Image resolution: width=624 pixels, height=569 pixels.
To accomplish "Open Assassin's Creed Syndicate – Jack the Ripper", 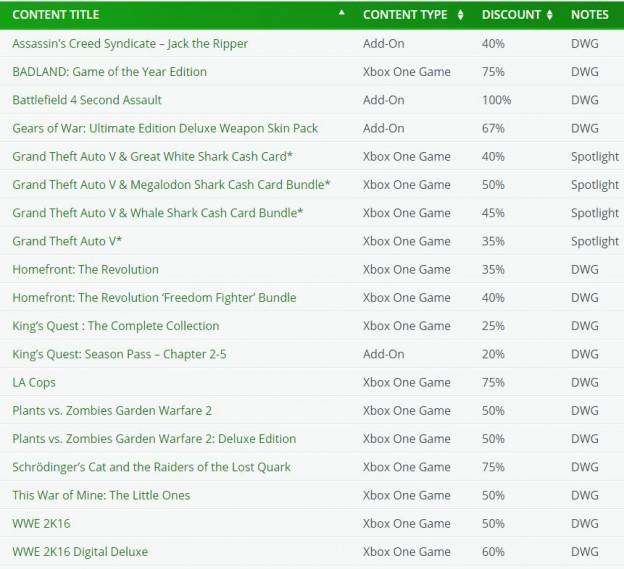I will (x=130, y=44).
